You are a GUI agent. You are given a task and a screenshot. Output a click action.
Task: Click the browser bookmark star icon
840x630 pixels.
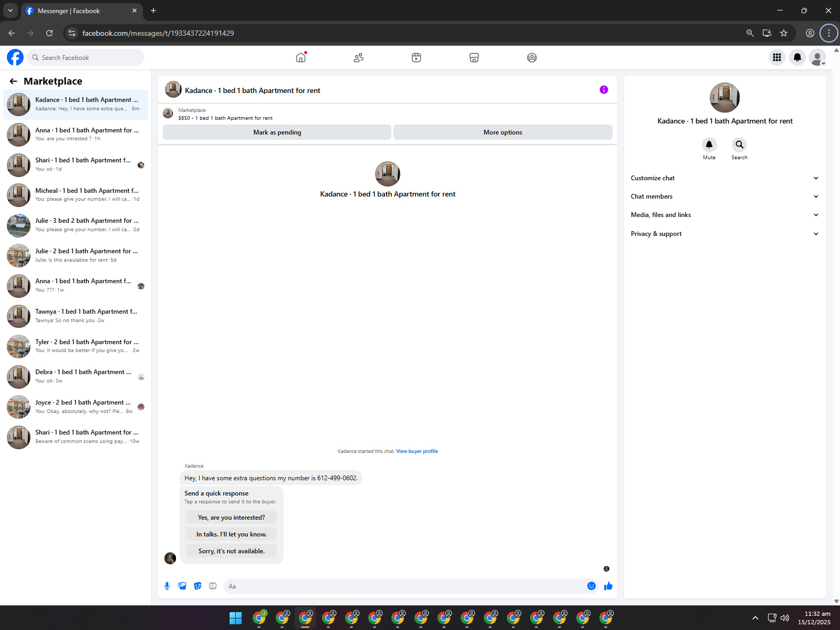coord(784,33)
